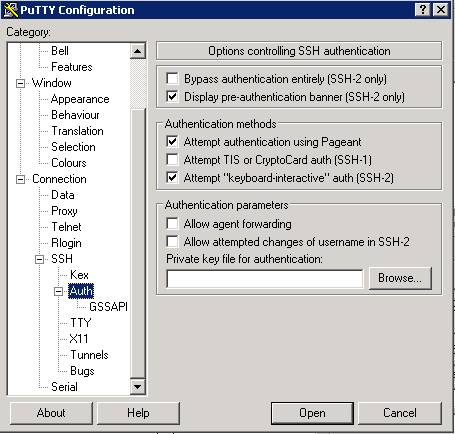Click the Browse... button for private key
This screenshot has height=434, width=455.
click(x=400, y=278)
